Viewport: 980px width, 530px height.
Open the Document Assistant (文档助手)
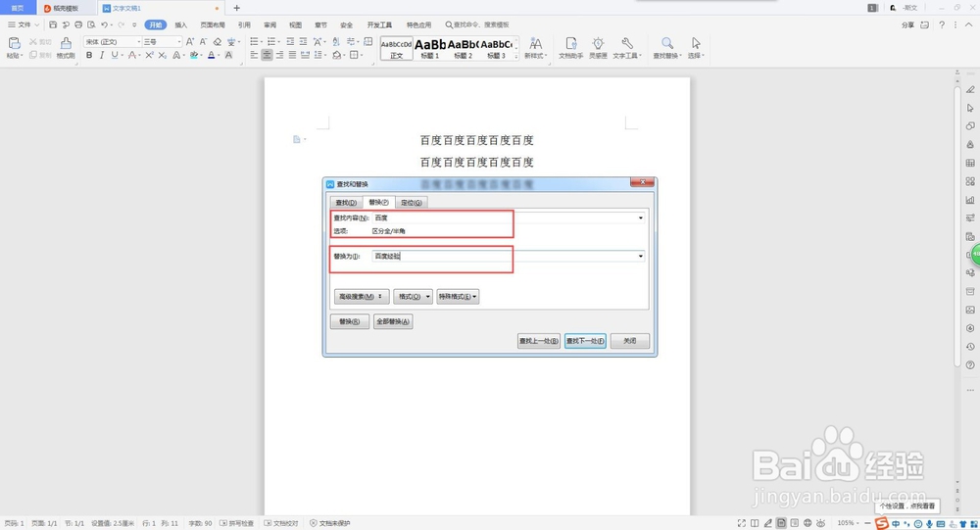point(570,47)
